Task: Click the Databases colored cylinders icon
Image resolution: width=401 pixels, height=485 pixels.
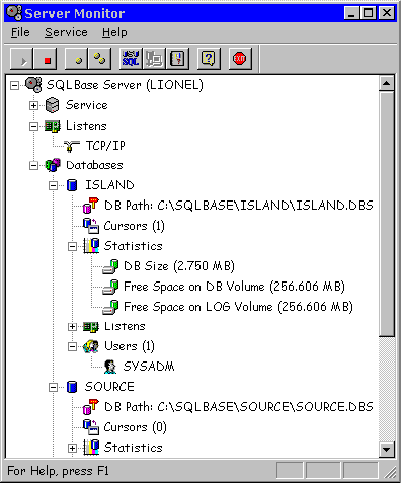Action: click(x=53, y=165)
